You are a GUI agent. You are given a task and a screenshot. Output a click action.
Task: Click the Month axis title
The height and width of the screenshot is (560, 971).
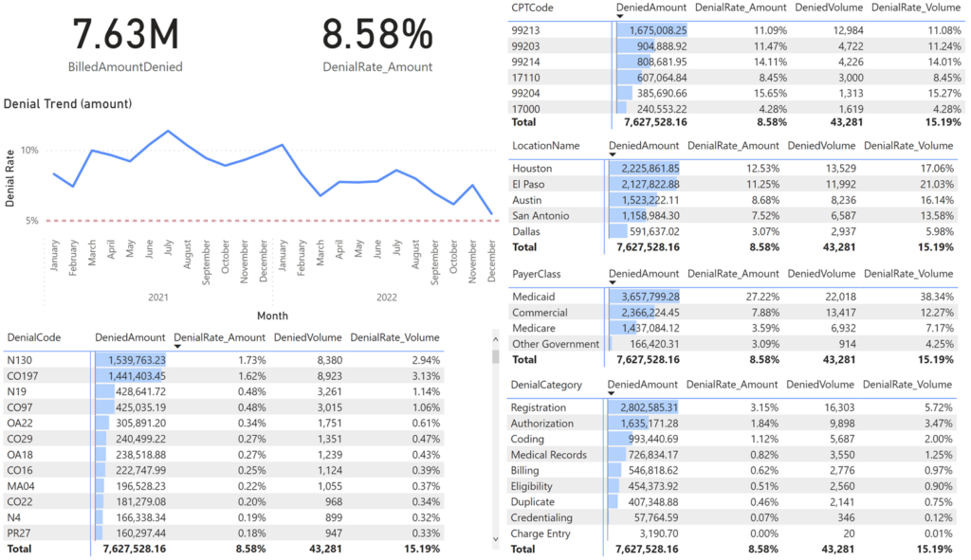272,316
